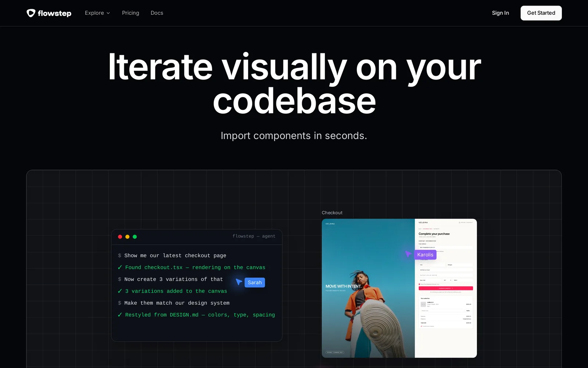Click "Found checkout.tsx — rendering on the canvas" text
This screenshot has width=588, height=368.
tap(195, 268)
